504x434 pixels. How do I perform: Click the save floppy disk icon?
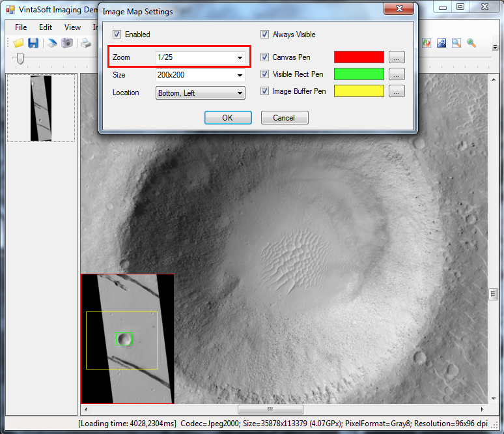33,43
